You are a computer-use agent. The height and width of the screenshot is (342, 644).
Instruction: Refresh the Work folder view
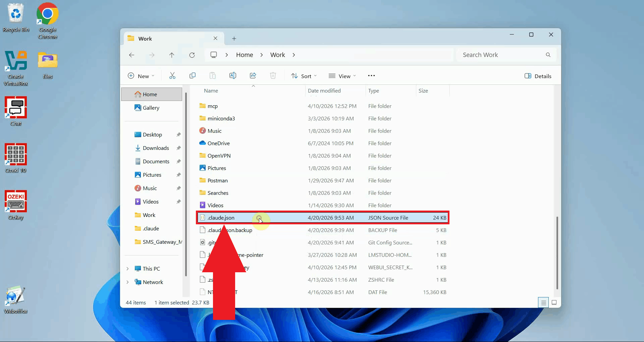pos(192,55)
